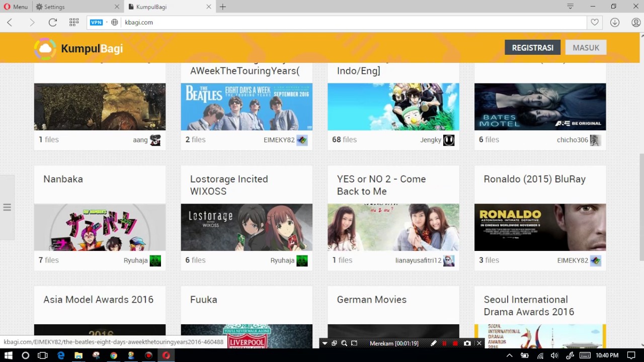Open Cortana search circle
The height and width of the screenshot is (362, 644).
(x=26, y=355)
